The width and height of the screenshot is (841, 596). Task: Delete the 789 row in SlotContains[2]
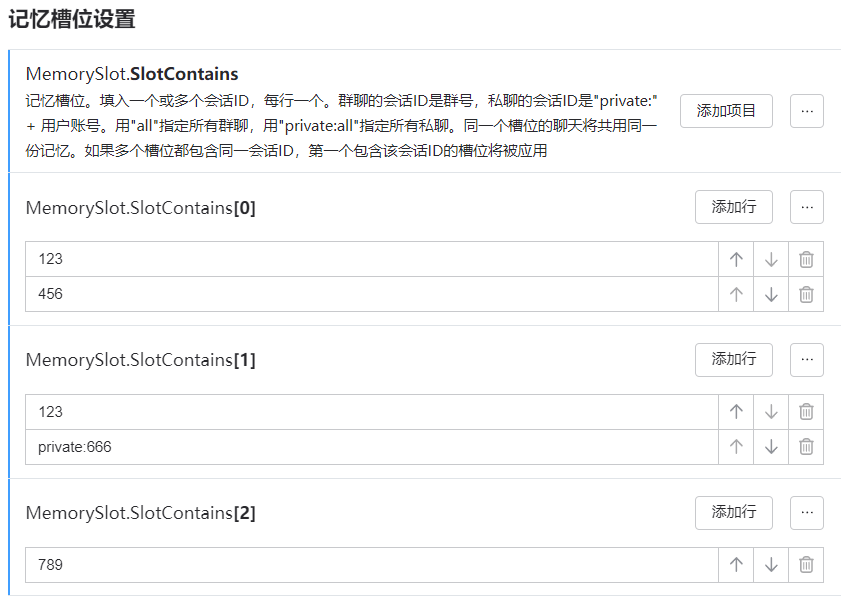coord(806,565)
